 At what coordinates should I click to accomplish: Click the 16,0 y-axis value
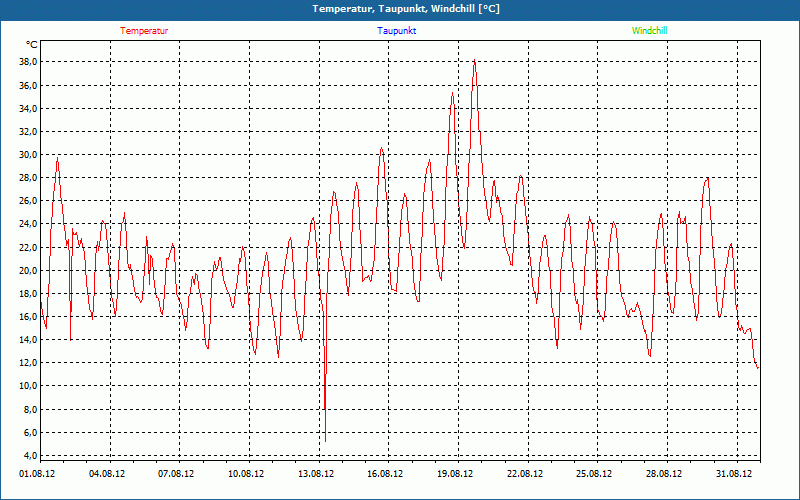[x=28, y=316]
